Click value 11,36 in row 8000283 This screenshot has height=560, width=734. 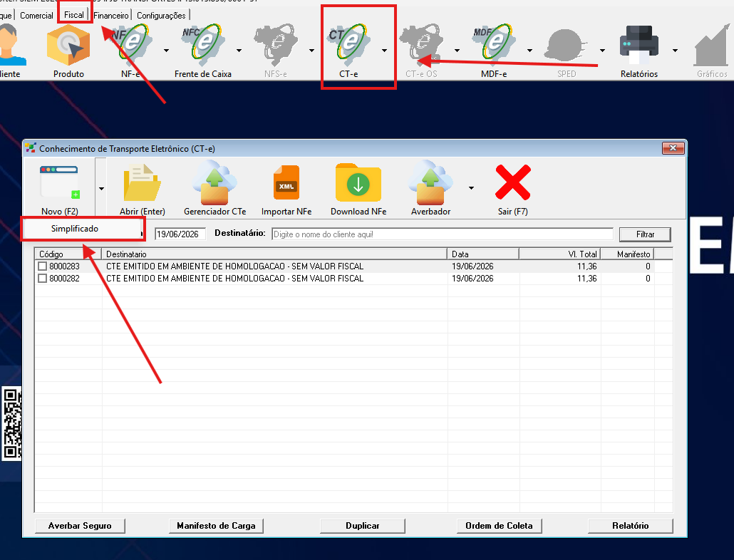tap(586, 266)
